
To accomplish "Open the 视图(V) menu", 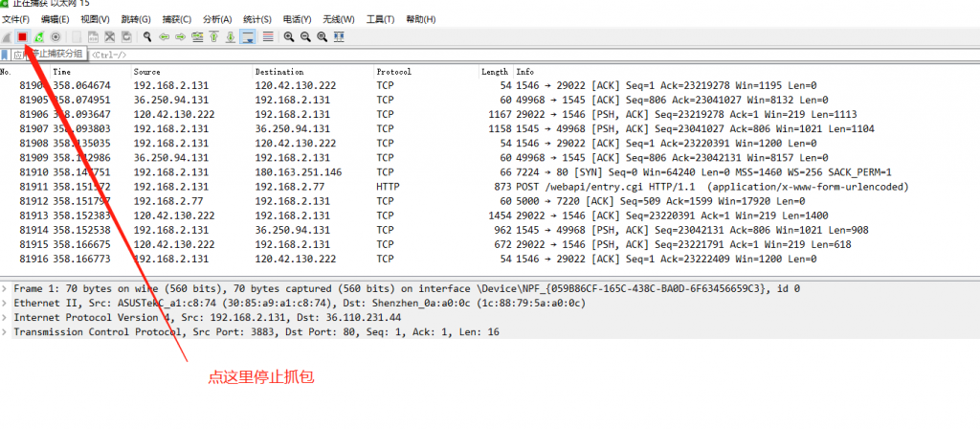I will click(x=95, y=19).
